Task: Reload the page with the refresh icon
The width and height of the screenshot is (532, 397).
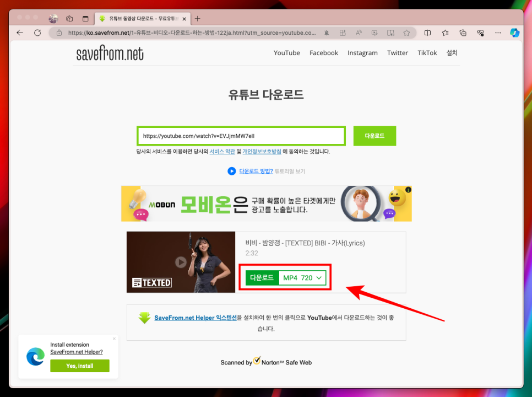Action: (x=37, y=33)
